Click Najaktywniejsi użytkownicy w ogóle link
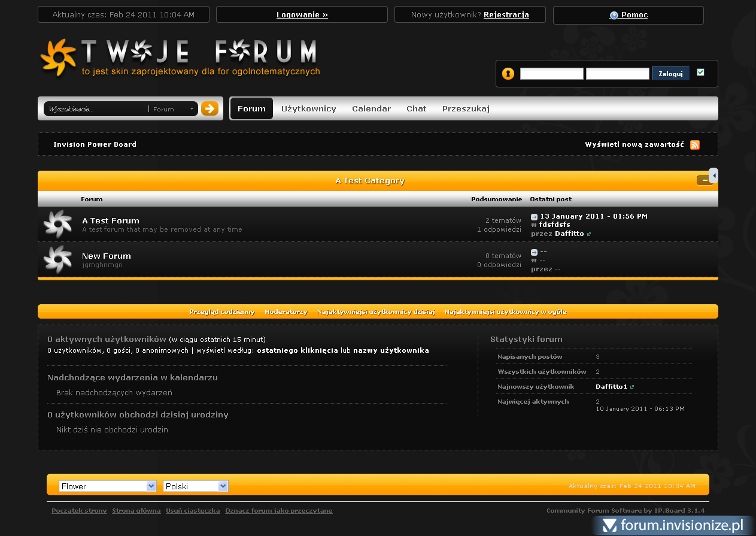 point(506,312)
